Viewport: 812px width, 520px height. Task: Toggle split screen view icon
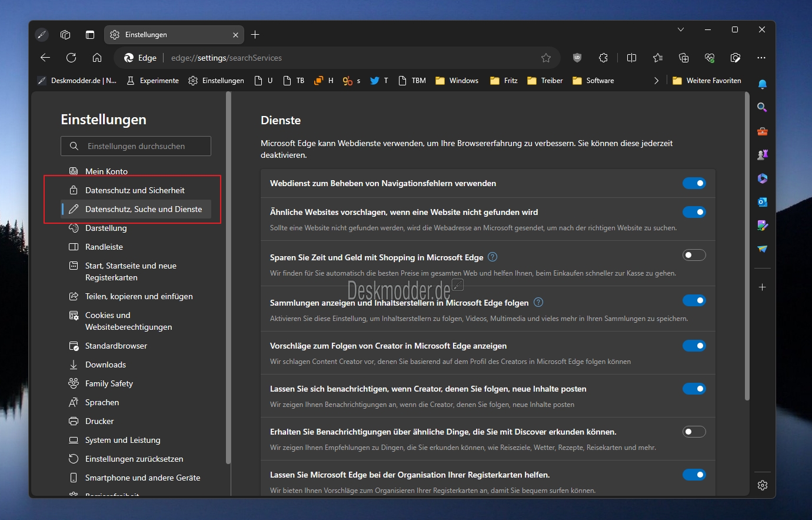[632, 58]
